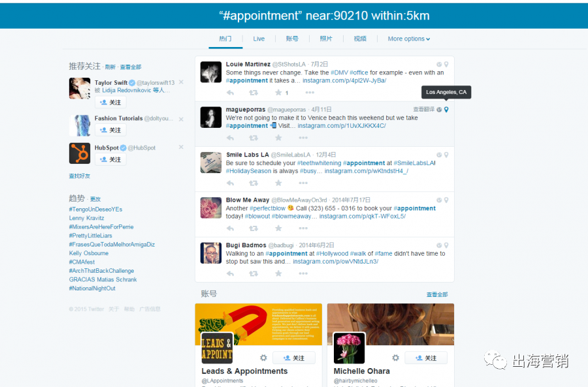Click location pin on magueporras's tweet
Viewport: 588px width, 387px height.
(446, 110)
